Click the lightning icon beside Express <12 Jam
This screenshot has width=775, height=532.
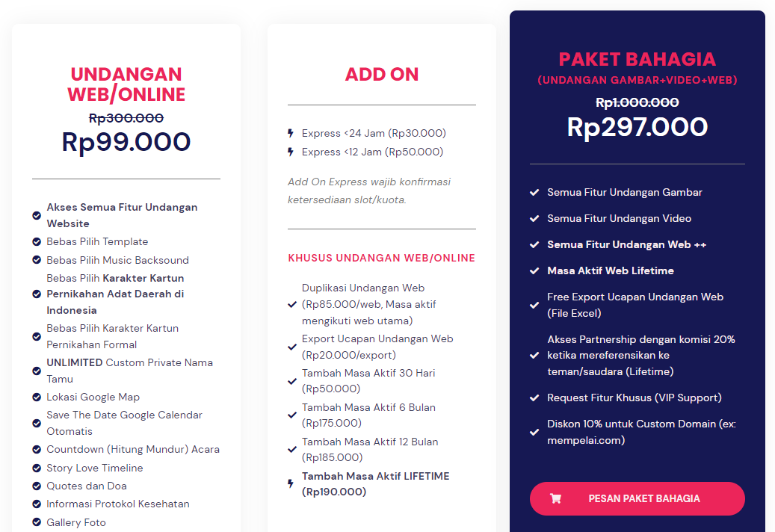click(x=291, y=152)
